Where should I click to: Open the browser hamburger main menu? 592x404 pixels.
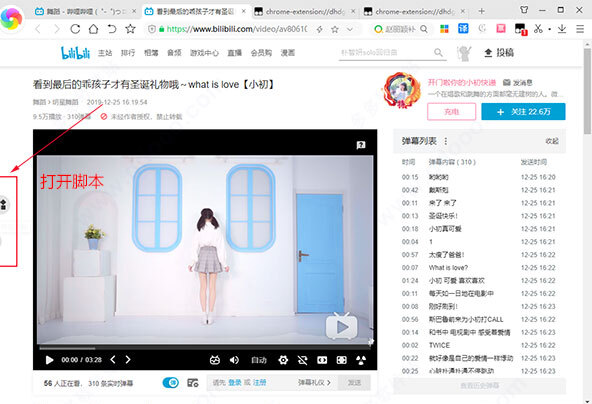pyautogui.click(x=580, y=29)
